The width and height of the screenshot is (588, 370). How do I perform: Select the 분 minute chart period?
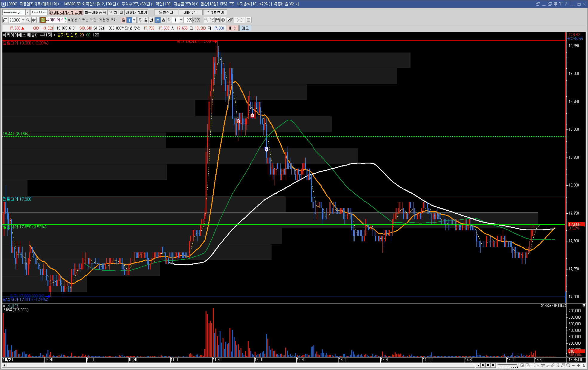[x=158, y=20]
